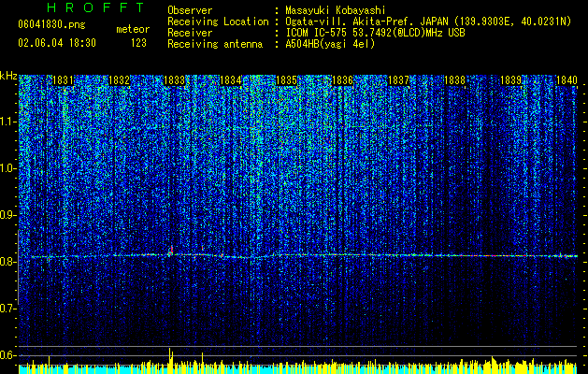Click the 1837 time marker

tap(398, 80)
